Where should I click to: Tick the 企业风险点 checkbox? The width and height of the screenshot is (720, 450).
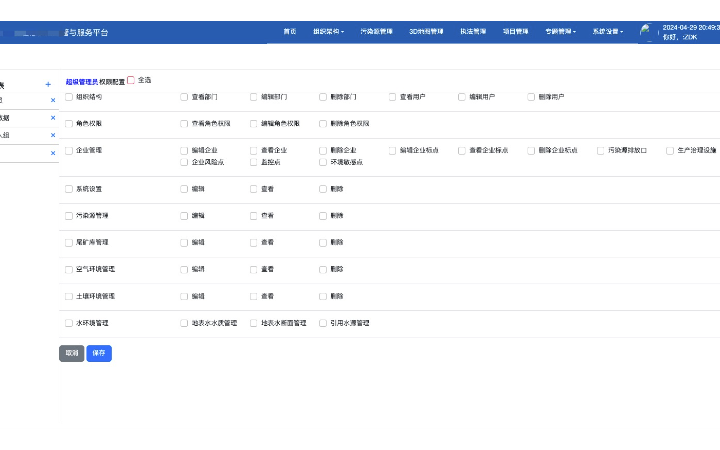(184, 162)
